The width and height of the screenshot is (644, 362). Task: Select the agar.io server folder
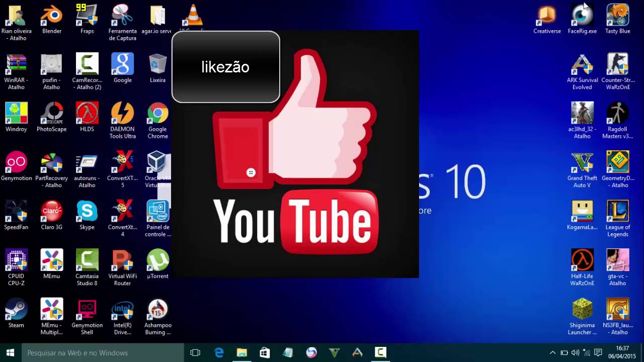click(157, 19)
